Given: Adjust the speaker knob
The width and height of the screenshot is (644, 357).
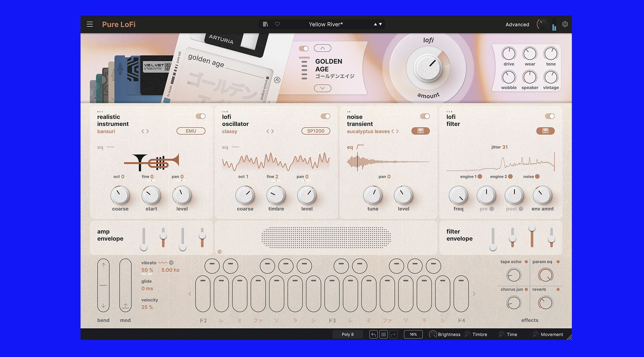Looking at the screenshot, I should coord(530,77).
